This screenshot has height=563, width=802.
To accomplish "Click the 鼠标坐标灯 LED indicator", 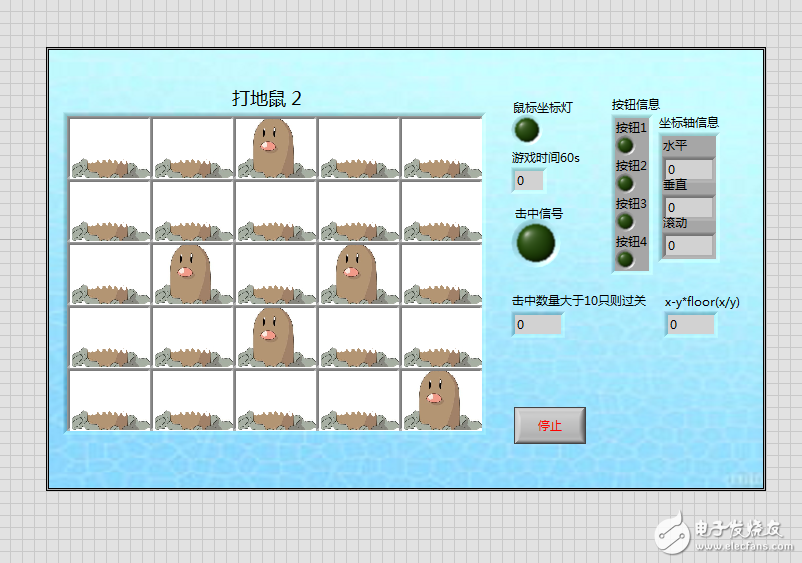I will tap(527, 130).
